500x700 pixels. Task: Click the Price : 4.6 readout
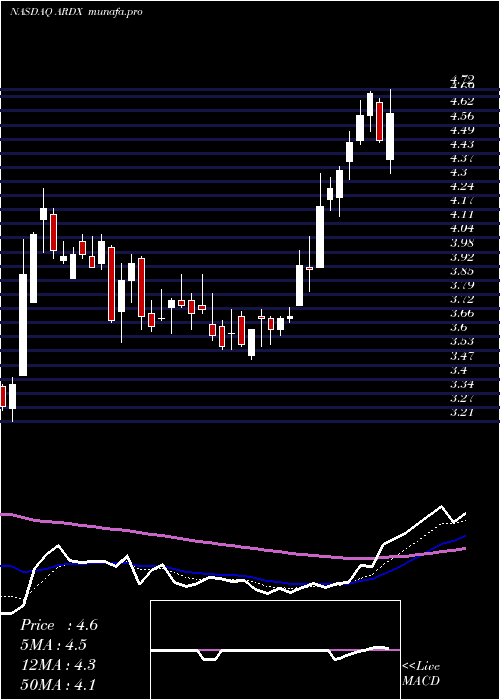pyautogui.click(x=58, y=625)
